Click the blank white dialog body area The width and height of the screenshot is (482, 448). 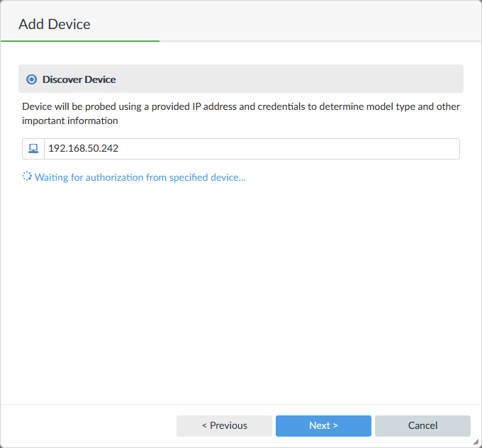click(x=241, y=298)
